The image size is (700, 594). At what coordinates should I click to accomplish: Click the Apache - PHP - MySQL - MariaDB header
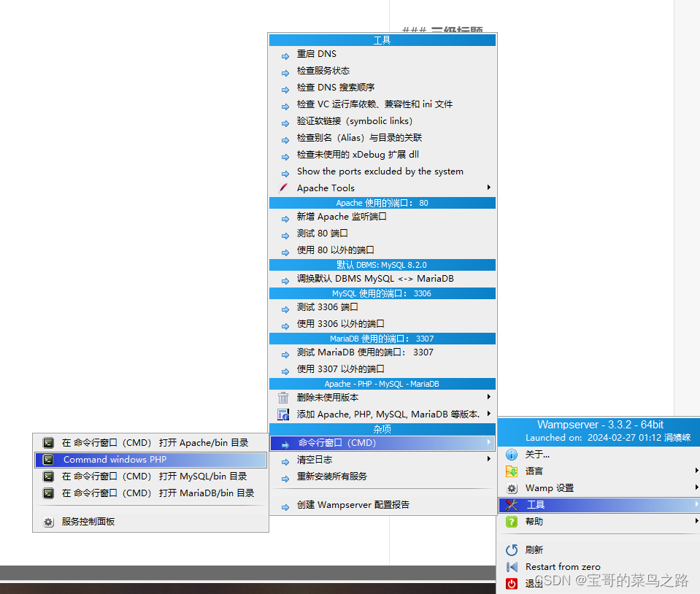pos(382,384)
